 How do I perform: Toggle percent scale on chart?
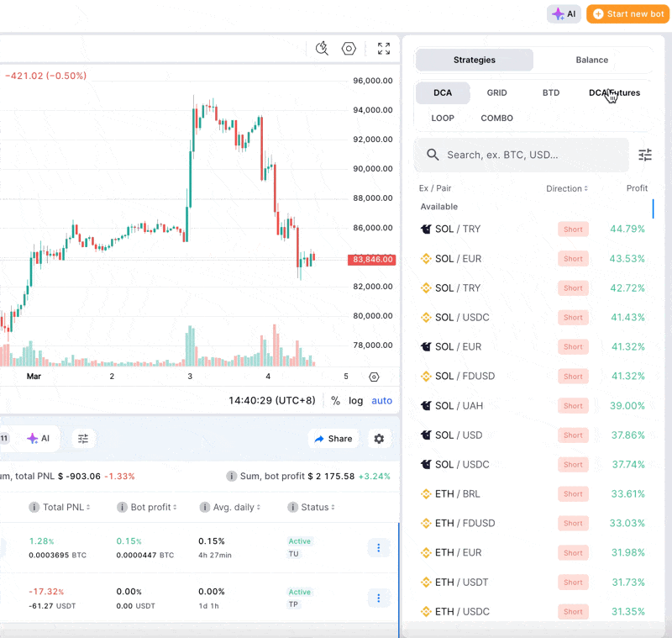pos(336,401)
